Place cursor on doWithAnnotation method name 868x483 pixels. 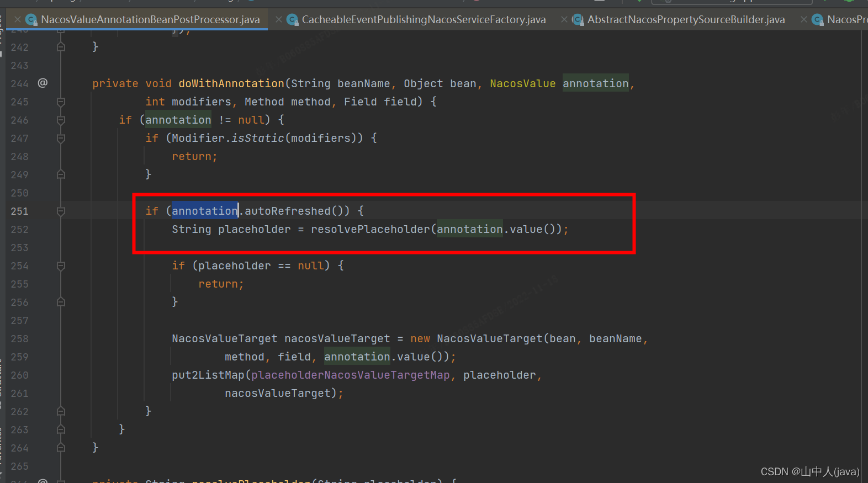tap(231, 83)
